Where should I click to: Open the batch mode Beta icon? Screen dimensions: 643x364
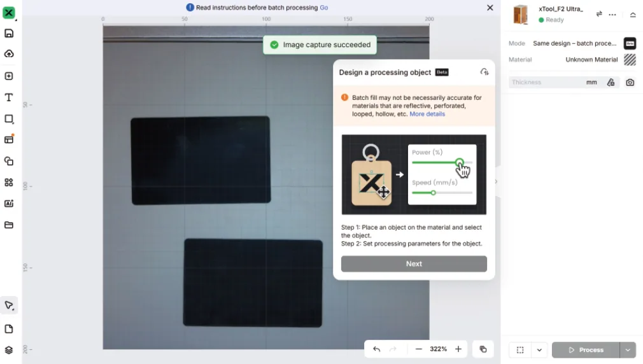(630, 43)
